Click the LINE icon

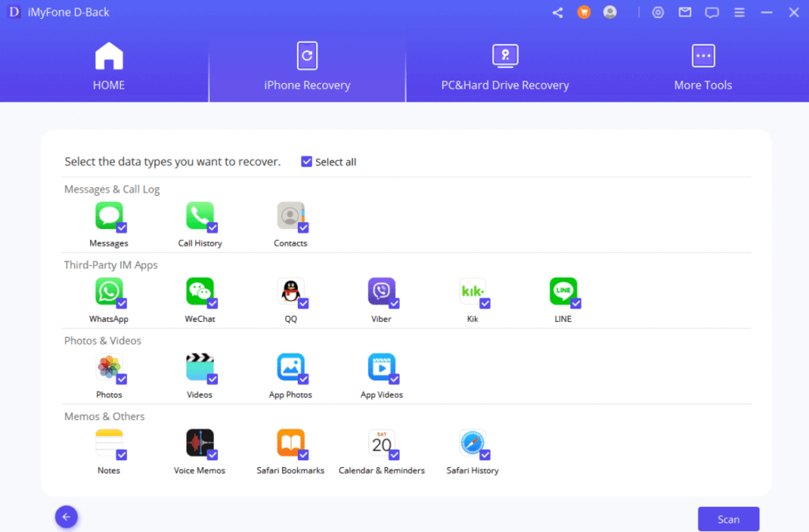coord(563,290)
